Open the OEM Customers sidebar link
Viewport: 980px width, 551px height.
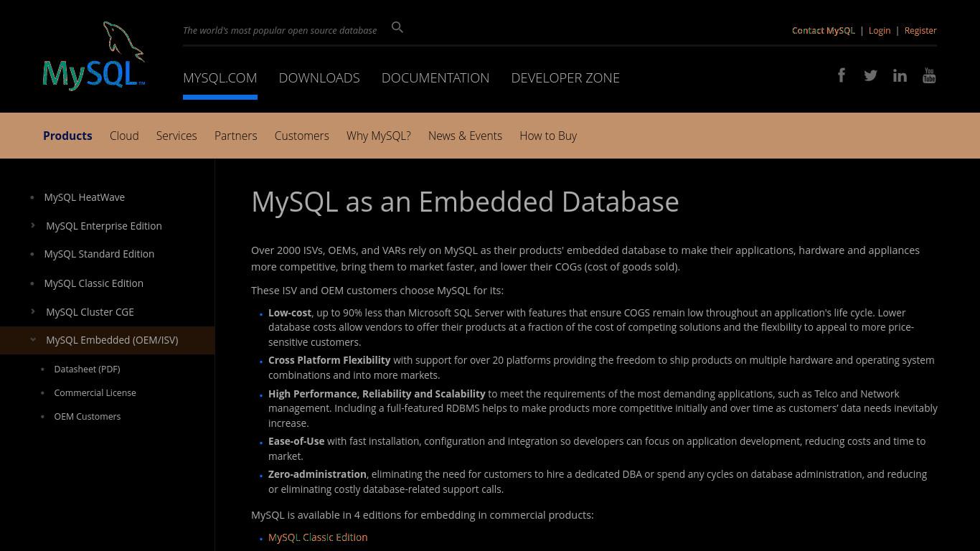pos(88,416)
